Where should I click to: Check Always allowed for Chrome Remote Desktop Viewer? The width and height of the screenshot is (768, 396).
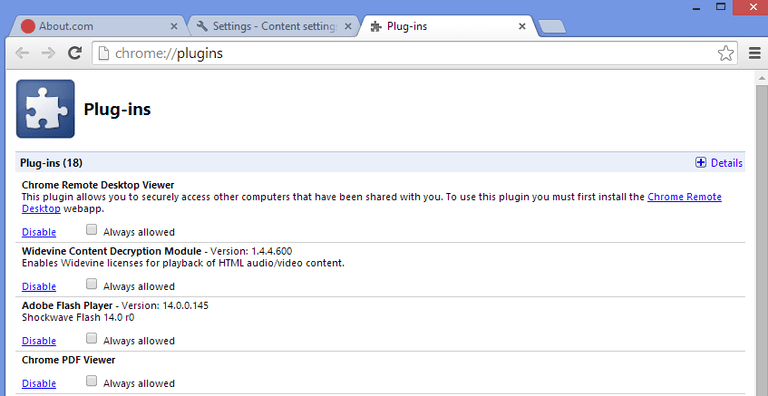[x=91, y=229]
